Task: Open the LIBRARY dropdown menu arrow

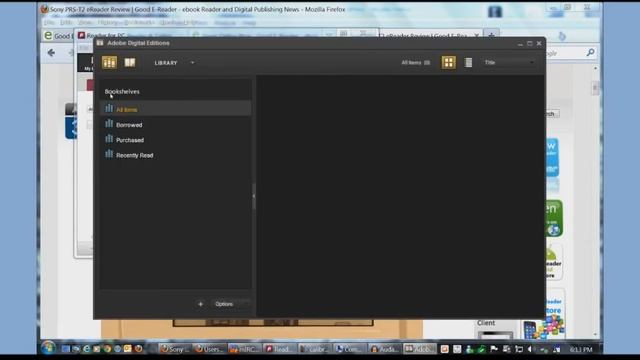Action: 193,63
